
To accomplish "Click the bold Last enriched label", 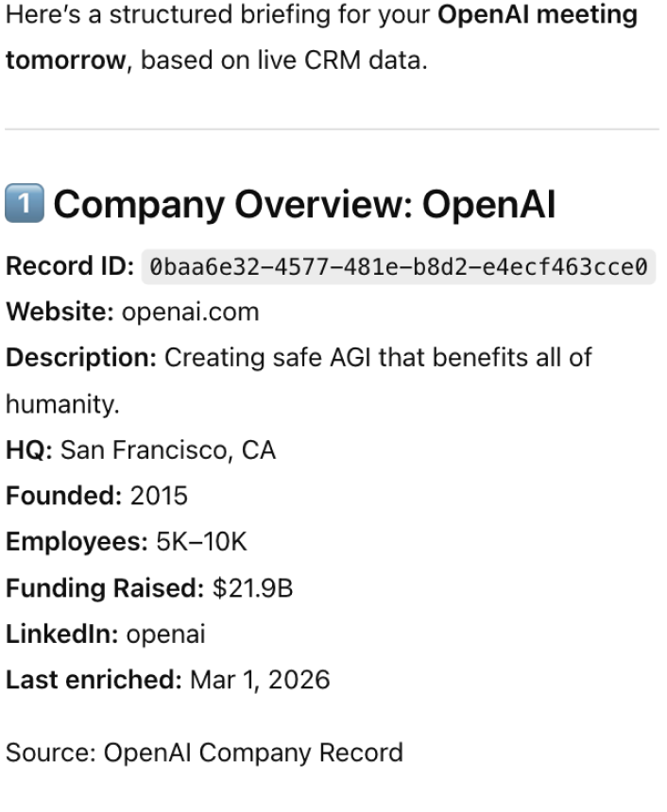I will (93, 680).
